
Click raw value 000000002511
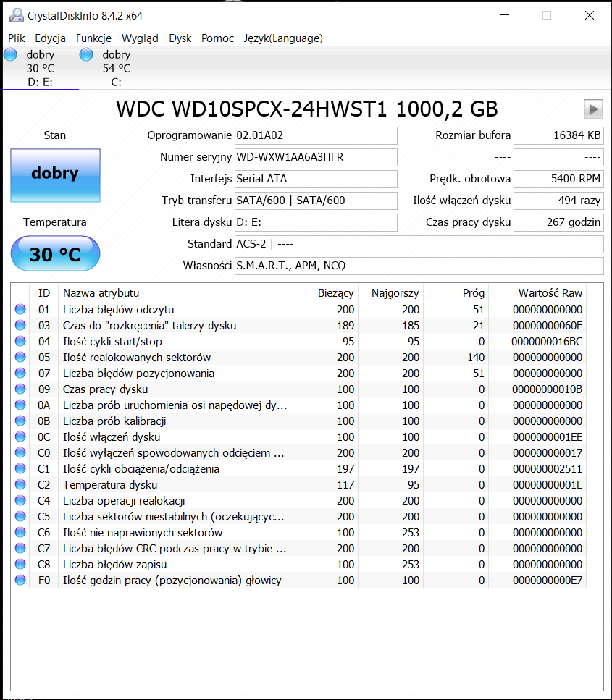[x=548, y=469]
